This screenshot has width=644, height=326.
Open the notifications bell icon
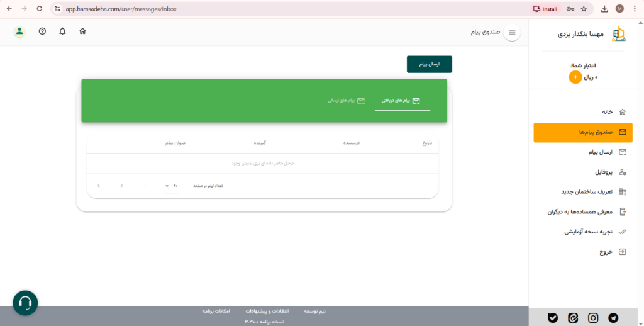(x=62, y=31)
